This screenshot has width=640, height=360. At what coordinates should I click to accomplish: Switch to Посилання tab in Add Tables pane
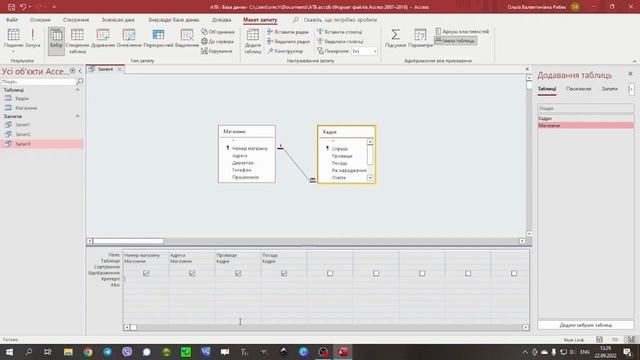[x=578, y=89]
